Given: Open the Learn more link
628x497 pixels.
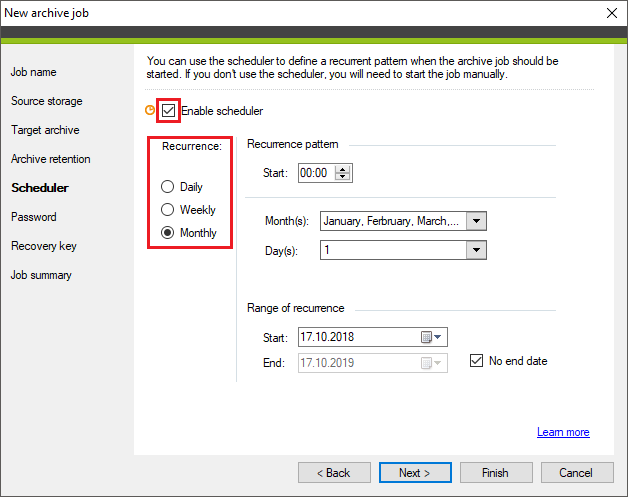Looking at the screenshot, I should click(563, 432).
